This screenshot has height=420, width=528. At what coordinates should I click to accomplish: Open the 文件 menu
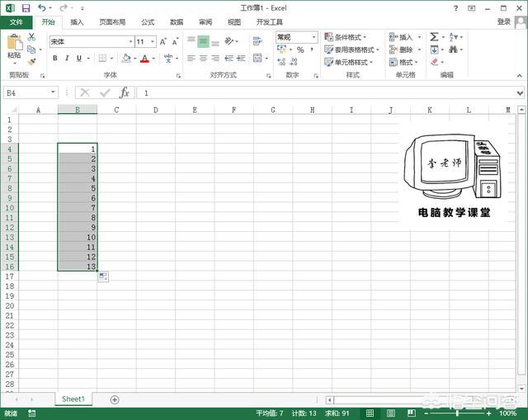click(x=16, y=22)
